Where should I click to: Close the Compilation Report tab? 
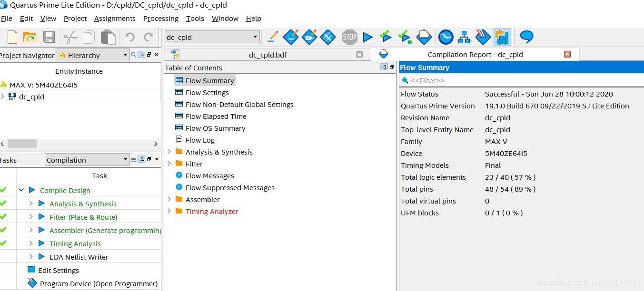567,54
